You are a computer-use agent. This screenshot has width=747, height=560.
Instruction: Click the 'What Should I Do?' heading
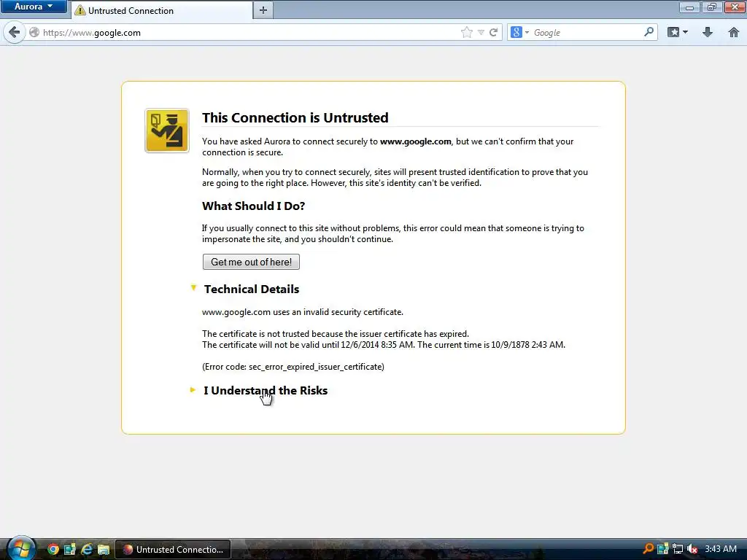coord(253,206)
